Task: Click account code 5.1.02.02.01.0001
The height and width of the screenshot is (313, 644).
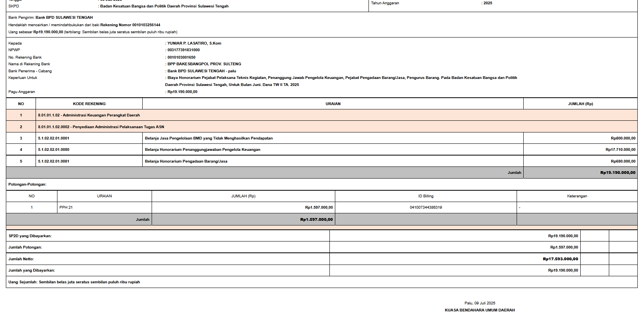Action: 54,138
